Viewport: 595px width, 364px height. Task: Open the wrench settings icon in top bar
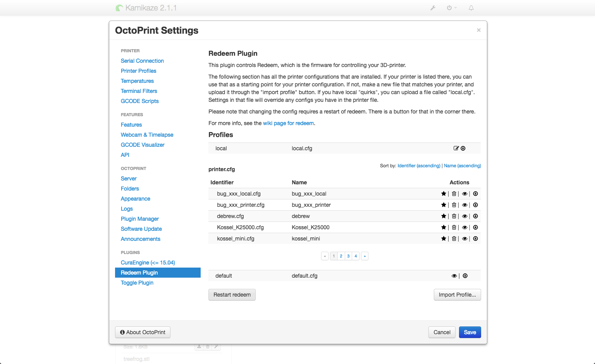click(x=433, y=8)
